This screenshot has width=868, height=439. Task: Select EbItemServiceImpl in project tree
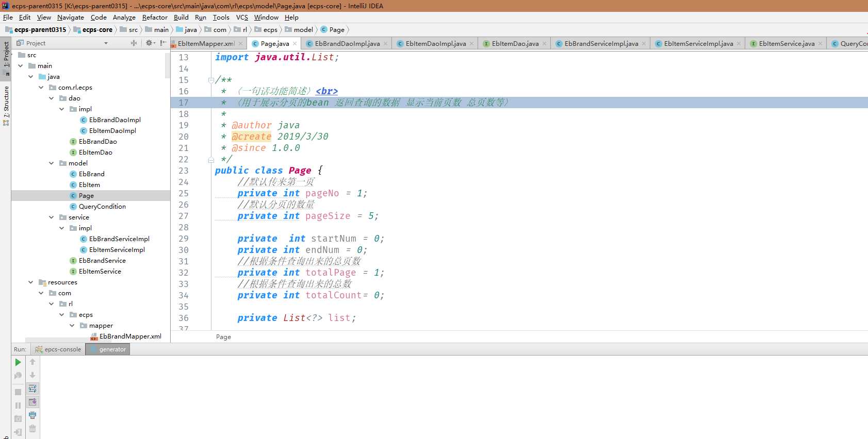pyautogui.click(x=117, y=250)
